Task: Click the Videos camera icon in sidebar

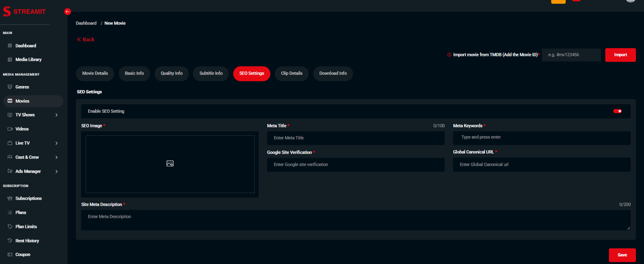Action: tap(10, 129)
